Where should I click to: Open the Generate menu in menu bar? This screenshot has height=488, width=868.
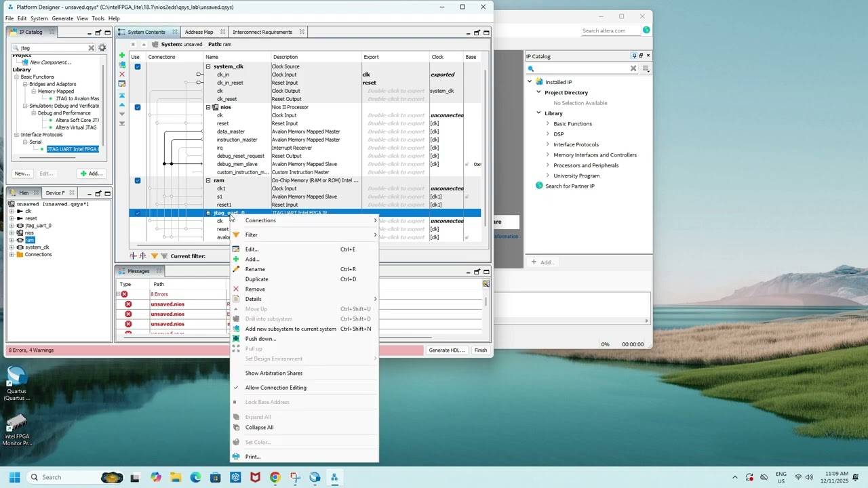coord(62,18)
